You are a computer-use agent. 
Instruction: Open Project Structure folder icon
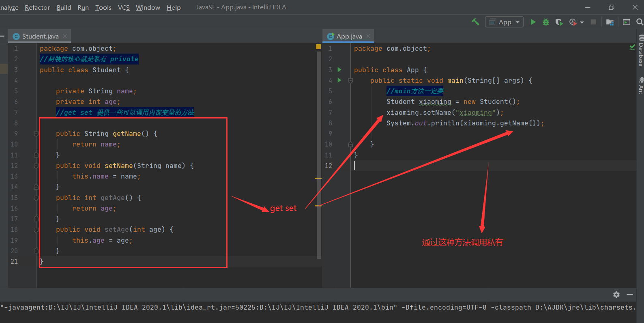tap(610, 22)
